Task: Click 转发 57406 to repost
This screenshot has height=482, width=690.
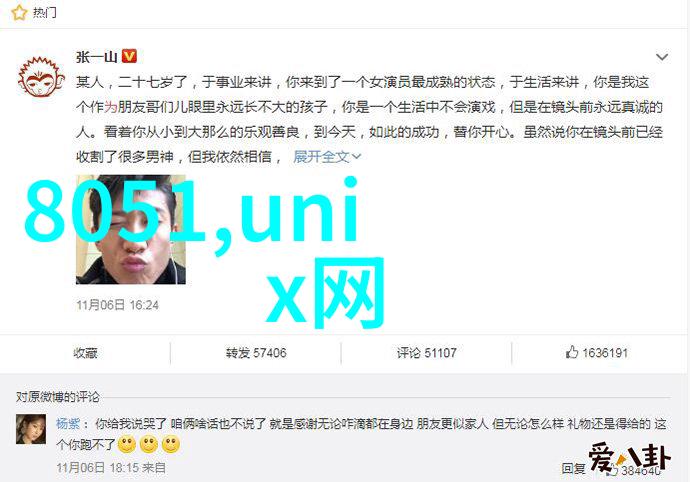Action: pyautogui.click(x=256, y=353)
